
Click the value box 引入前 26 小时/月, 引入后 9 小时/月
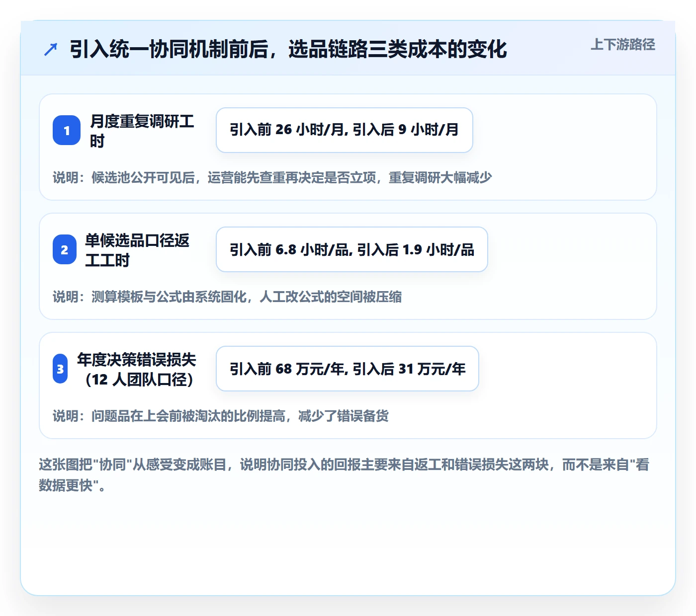pyautogui.click(x=344, y=130)
